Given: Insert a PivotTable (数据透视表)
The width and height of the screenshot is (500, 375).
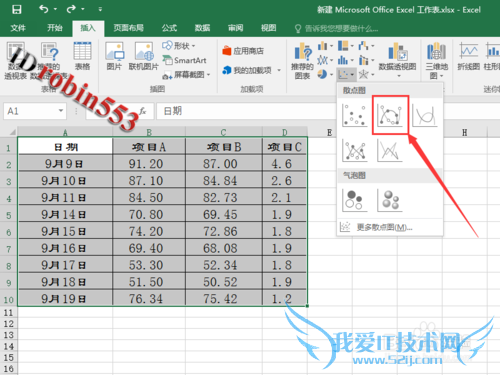Looking at the screenshot, I should [x=15, y=60].
